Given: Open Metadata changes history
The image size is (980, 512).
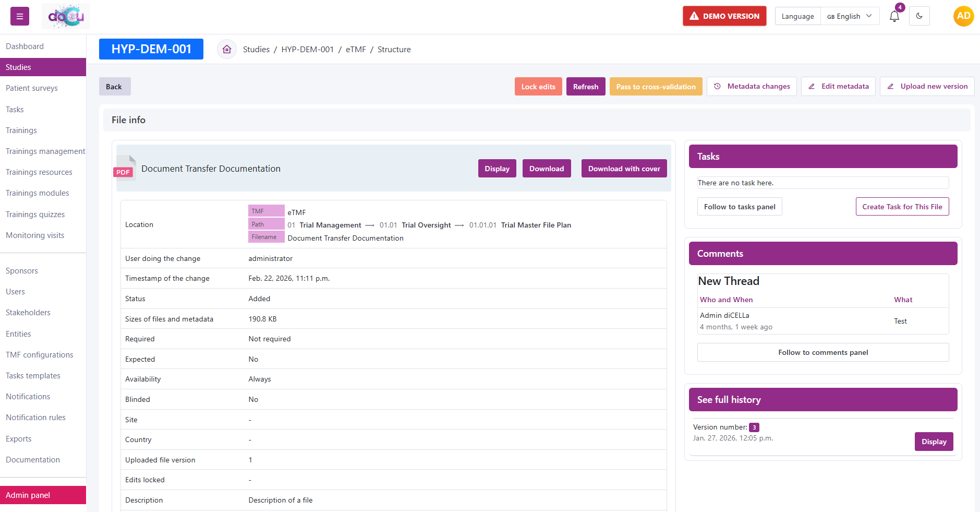Looking at the screenshot, I should (x=752, y=87).
